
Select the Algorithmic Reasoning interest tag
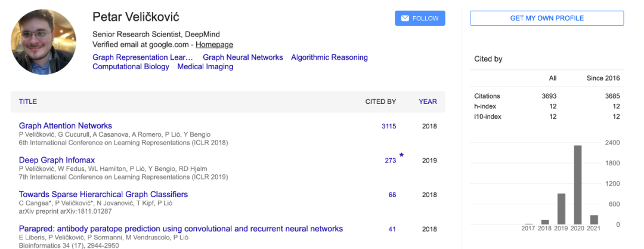click(329, 57)
